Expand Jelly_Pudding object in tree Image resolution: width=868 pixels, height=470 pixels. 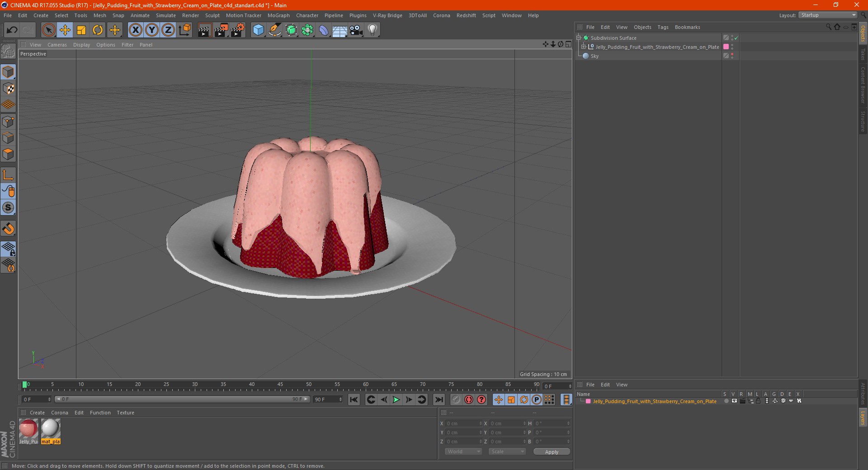(583, 47)
